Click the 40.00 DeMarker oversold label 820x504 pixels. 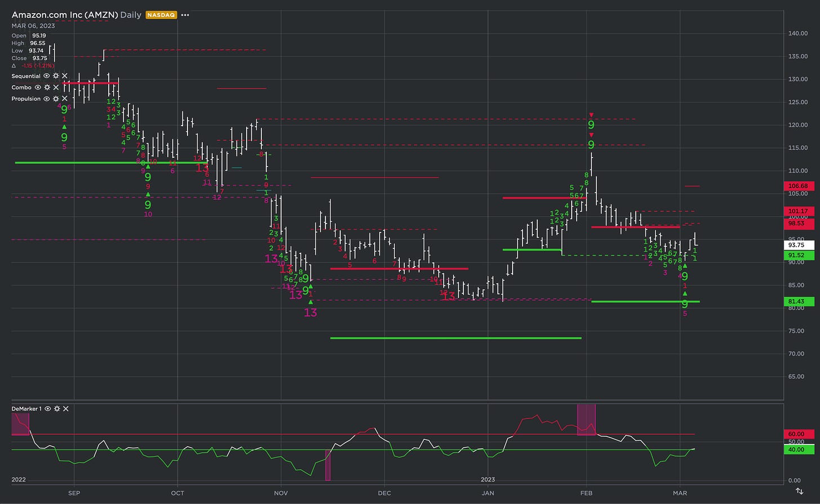(799, 449)
